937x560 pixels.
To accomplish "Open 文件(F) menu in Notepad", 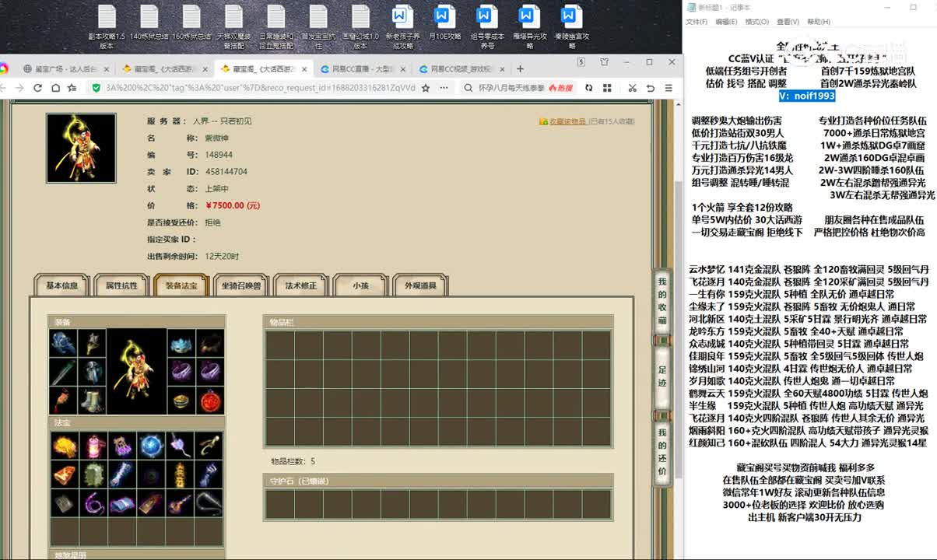I will click(x=696, y=22).
